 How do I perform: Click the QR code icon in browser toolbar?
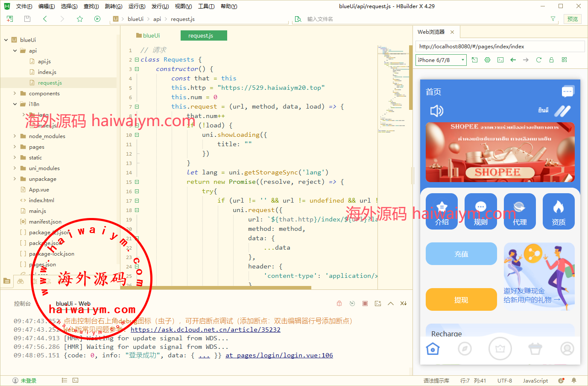(x=564, y=60)
